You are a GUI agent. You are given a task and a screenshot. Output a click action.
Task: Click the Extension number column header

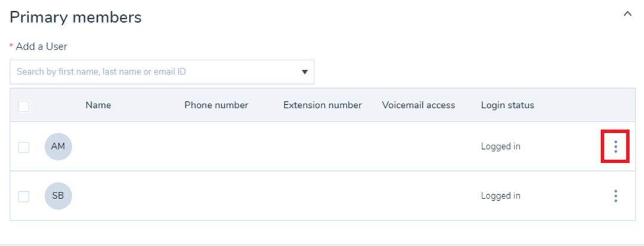point(323,105)
